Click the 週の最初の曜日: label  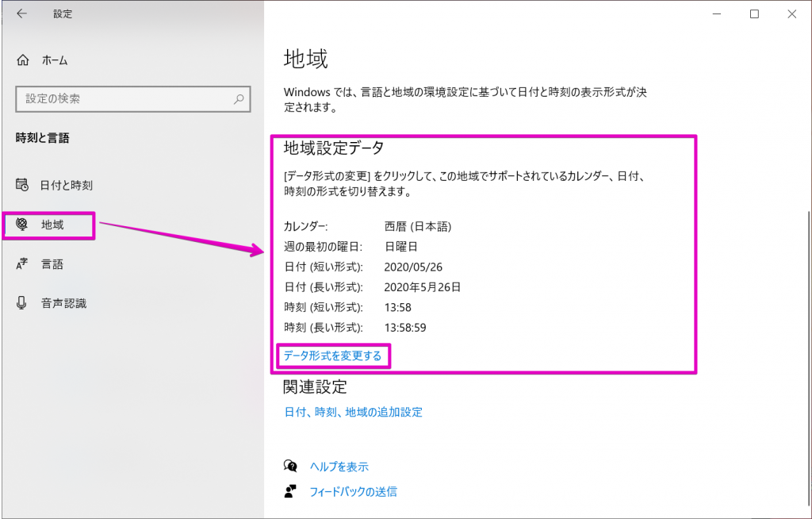coord(324,247)
